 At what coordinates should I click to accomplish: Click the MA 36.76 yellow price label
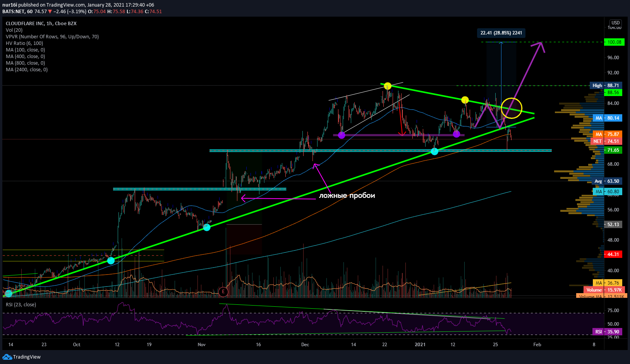[x=607, y=283]
